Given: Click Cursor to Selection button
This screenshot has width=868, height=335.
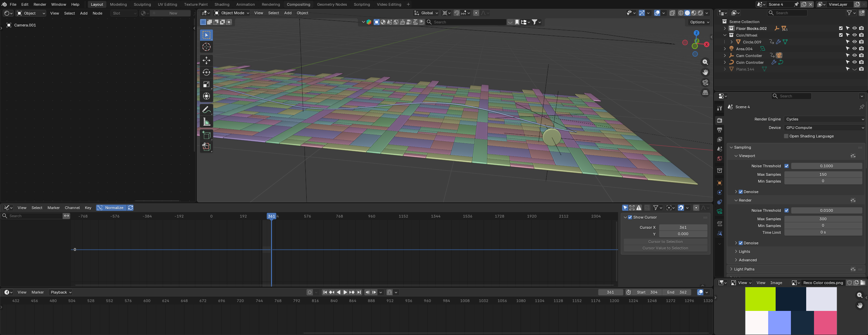Looking at the screenshot, I should click(x=665, y=242).
